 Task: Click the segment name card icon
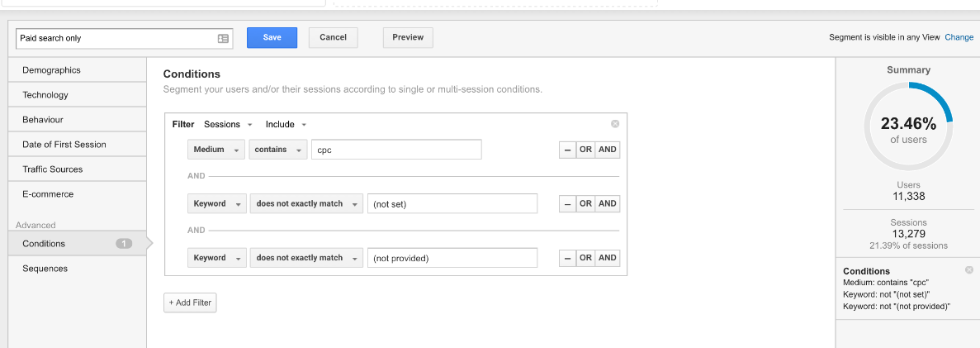pyautogui.click(x=223, y=38)
